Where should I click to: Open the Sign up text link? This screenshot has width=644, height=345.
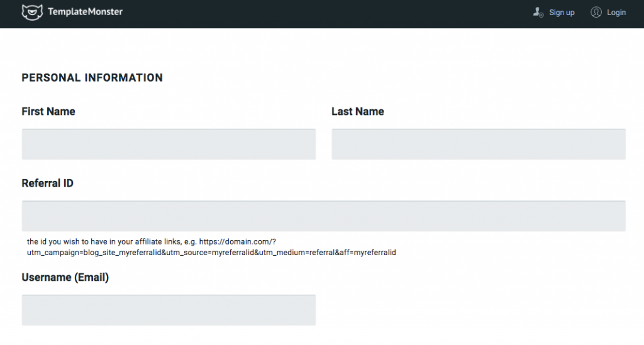pos(562,13)
